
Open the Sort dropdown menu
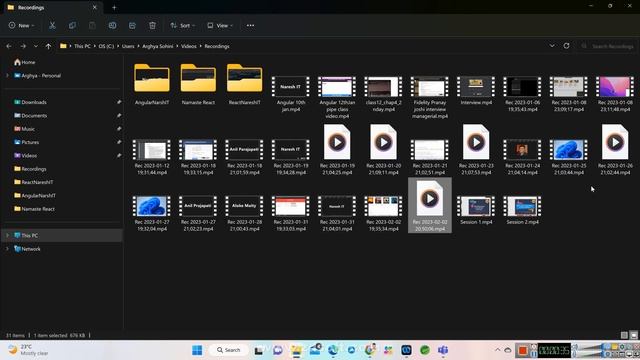pos(182,25)
